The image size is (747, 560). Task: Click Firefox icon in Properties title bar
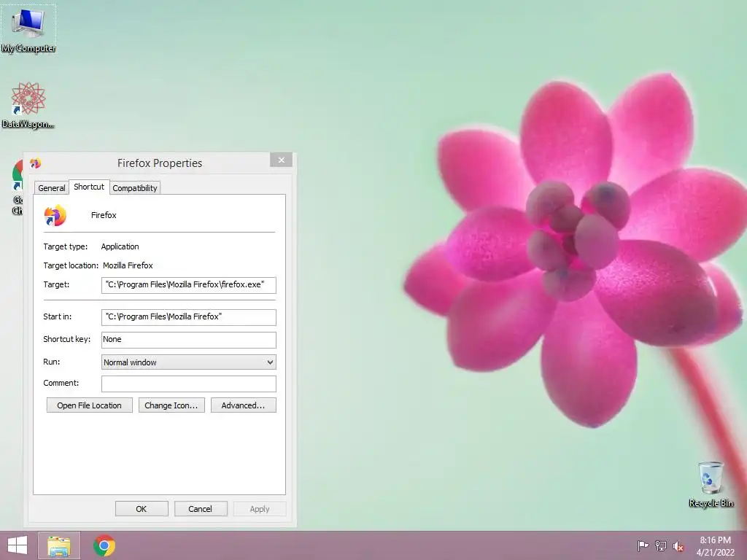(x=36, y=163)
